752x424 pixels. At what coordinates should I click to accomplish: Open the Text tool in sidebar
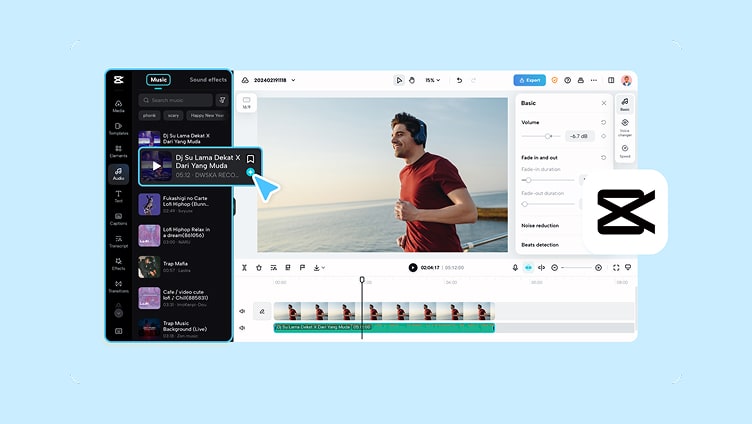pos(118,196)
